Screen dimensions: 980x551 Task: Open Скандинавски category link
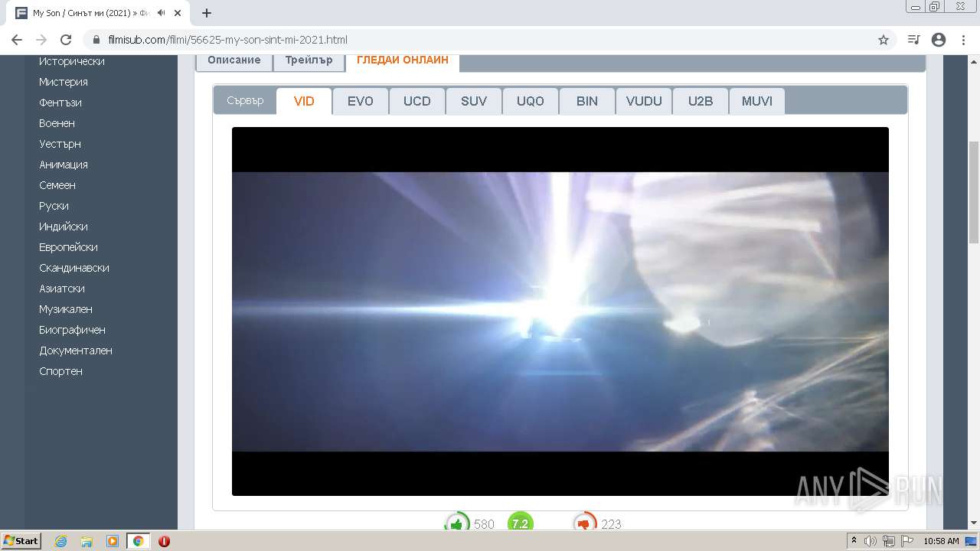click(x=74, y=268)
